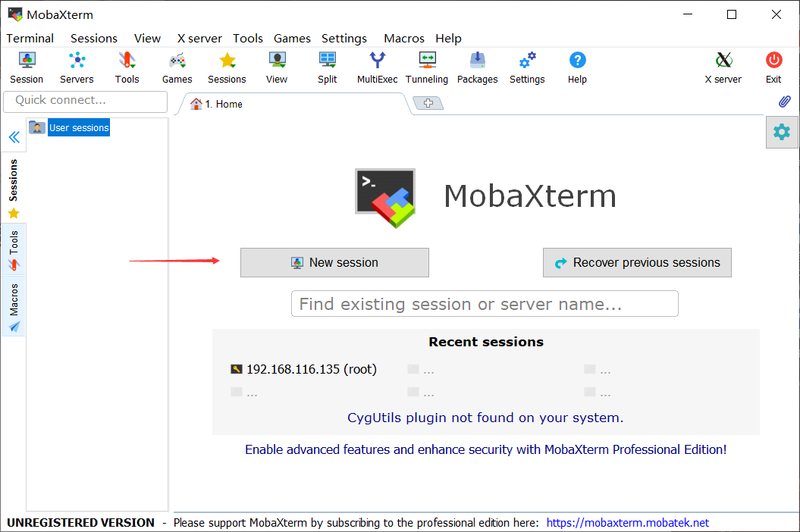Click the User sessions folder icon
The image size is (800, 532).
point(36,127)
